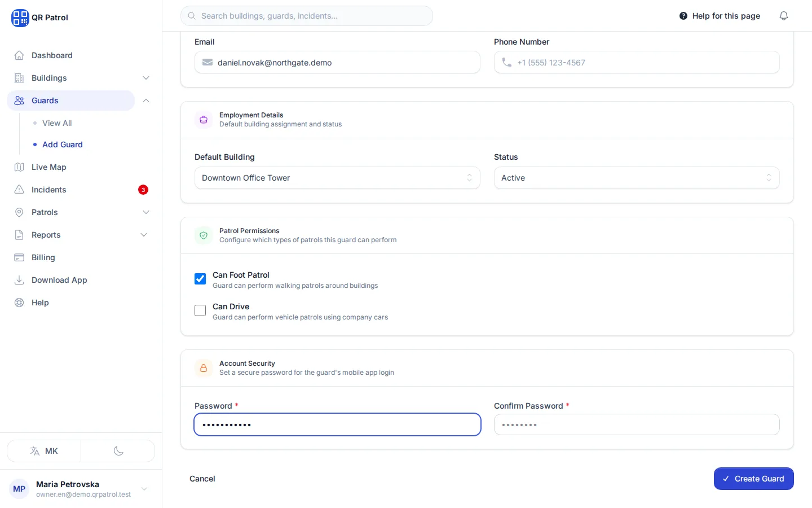Click the MK language switcher icon

[x=35, y=451]
